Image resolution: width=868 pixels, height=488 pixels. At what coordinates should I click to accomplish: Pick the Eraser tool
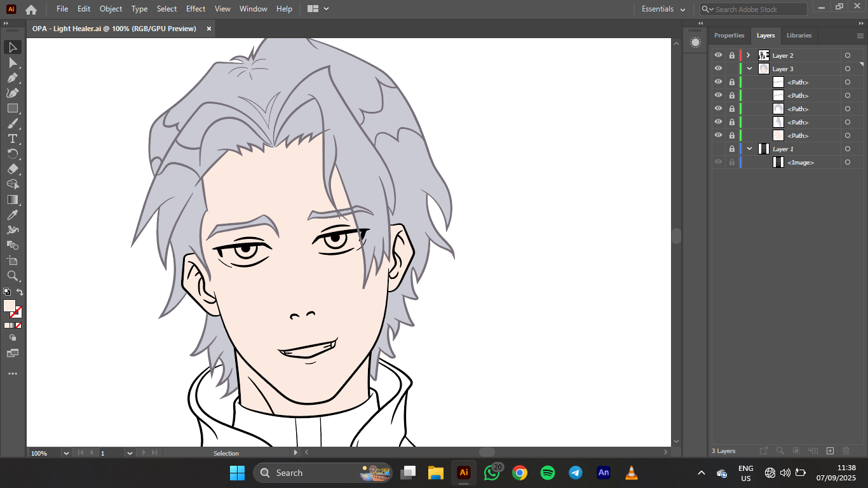click(12, 170)
